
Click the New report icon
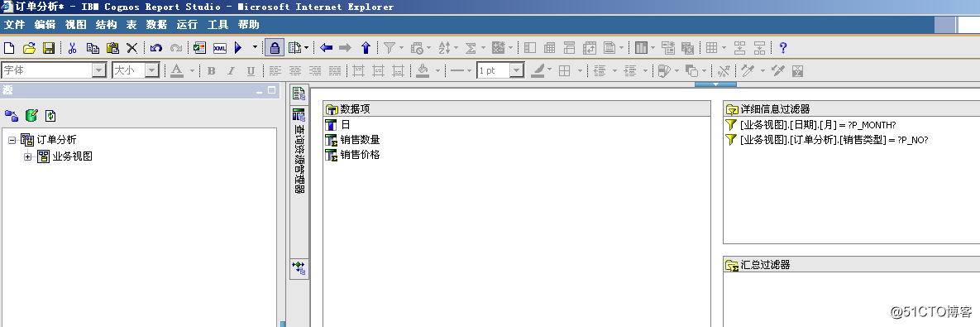tap(9, 48)
